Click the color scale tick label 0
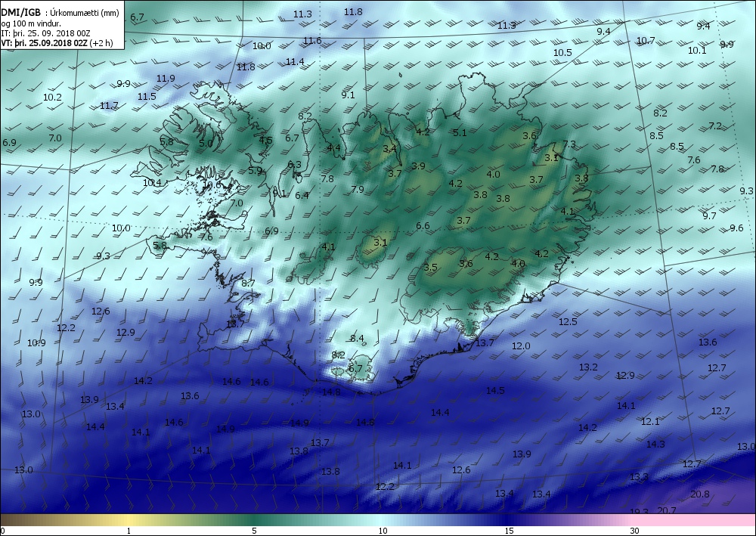The width and height of the screenshot is (756, 536). [x=3, y=531]
